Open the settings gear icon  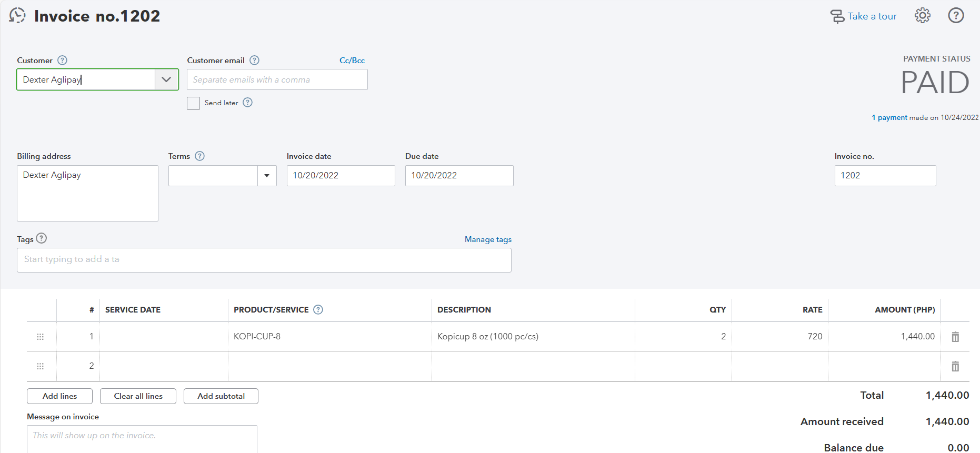(922, 16)
